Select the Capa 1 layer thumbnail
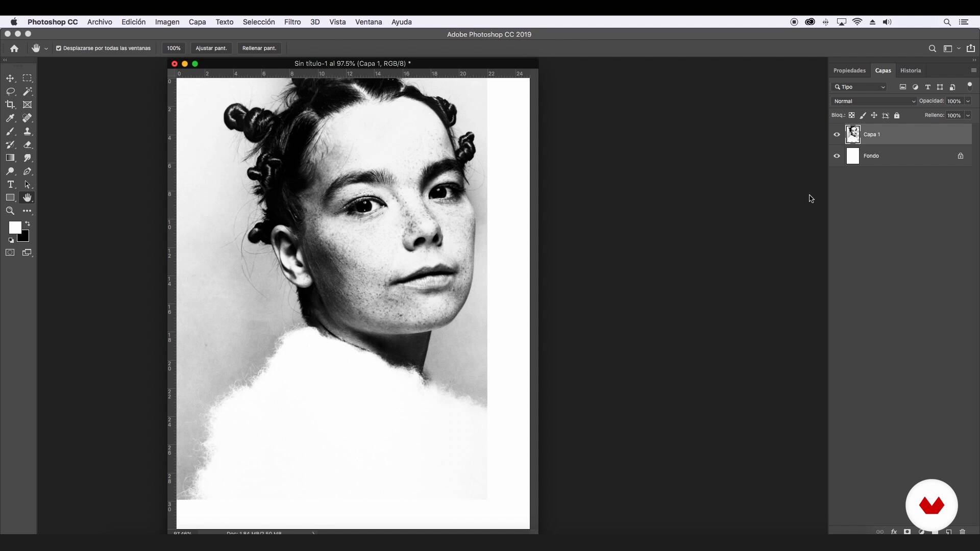The image size is (980, 551). 853,135
